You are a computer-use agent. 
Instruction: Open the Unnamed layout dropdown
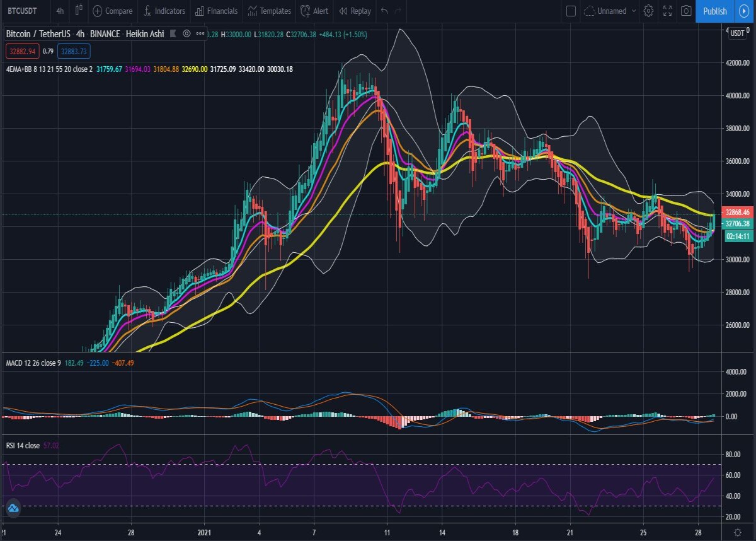coord(609,11)
